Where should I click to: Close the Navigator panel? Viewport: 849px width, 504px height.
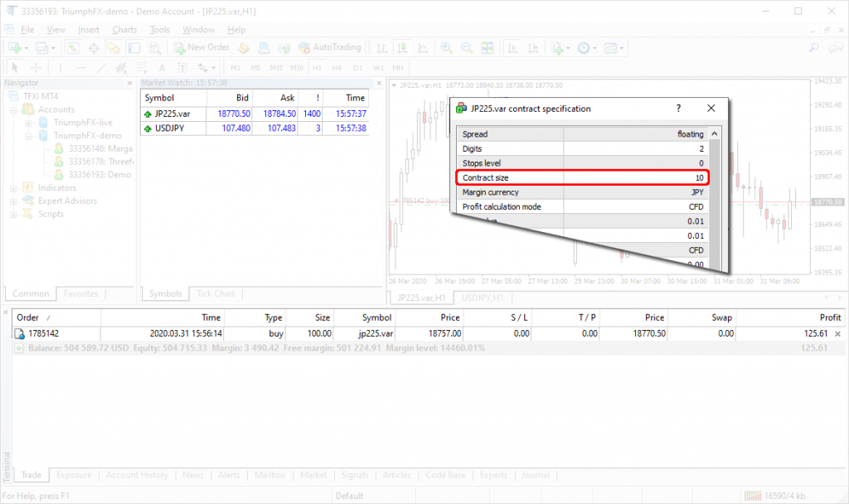pos(129,83)
